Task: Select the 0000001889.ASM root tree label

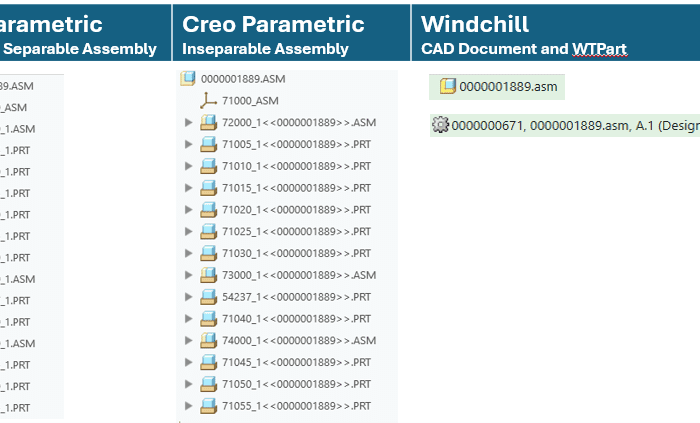Action: pos(243,79)
